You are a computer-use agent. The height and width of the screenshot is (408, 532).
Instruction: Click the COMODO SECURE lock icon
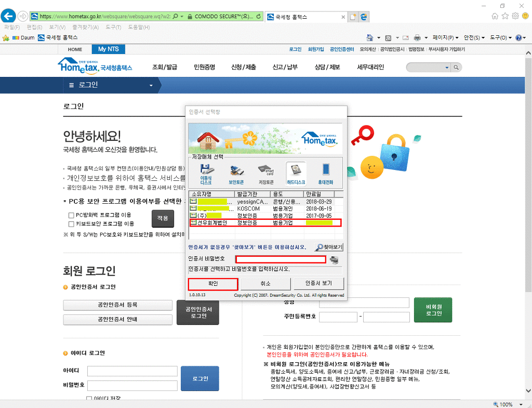pyautogui.click(x=190, y=16)
